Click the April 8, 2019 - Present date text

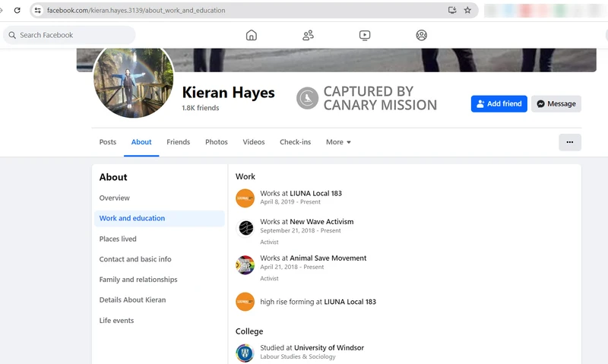[x=290, y=202]
